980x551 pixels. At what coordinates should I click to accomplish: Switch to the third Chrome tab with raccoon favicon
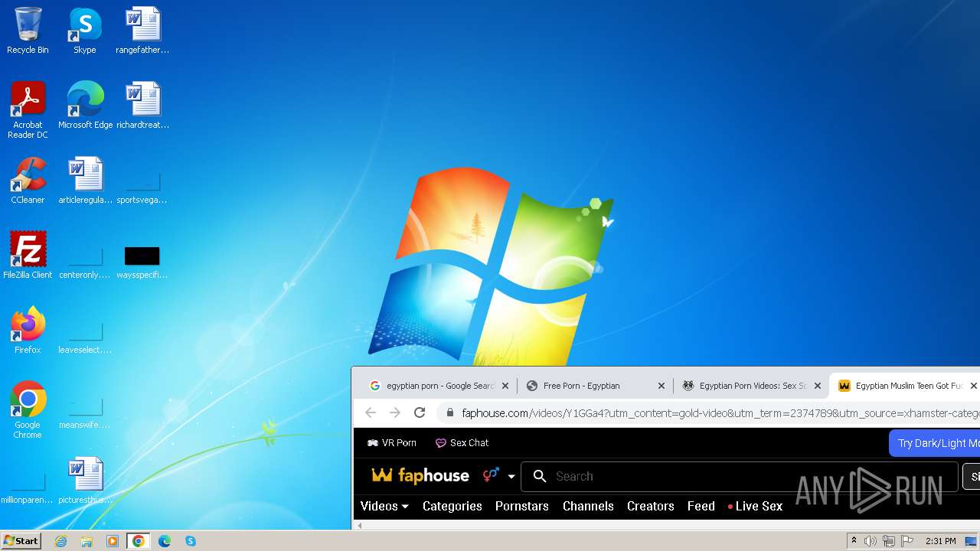click(x=752, y=386)
